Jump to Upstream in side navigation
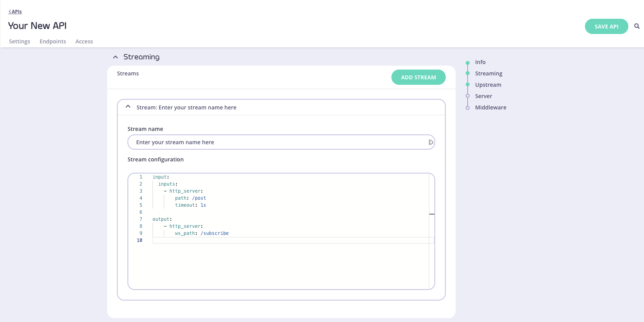Viewport: 644px width, 322px height. click(x=488, y=85)
